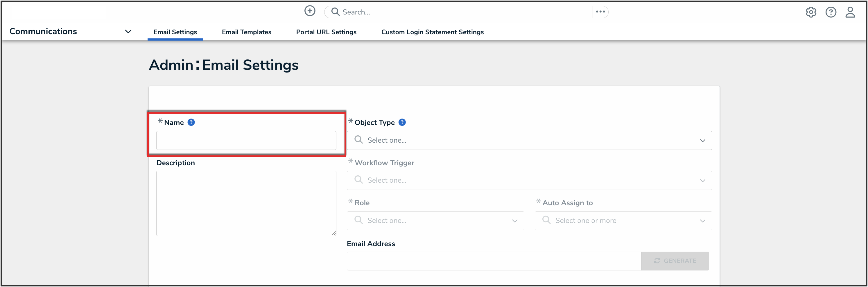Click into the Description text area

pyautogui.click(x=246, y=203)
